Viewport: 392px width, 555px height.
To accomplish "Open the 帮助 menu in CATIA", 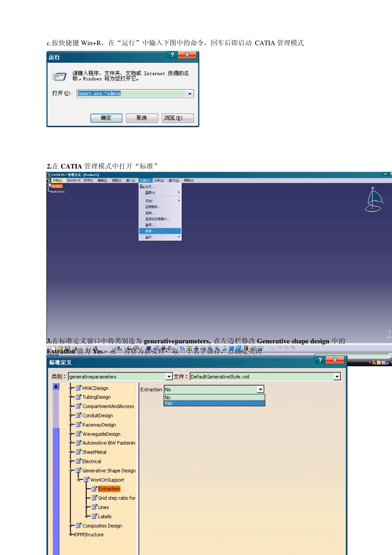I will [x=189, y=180].
